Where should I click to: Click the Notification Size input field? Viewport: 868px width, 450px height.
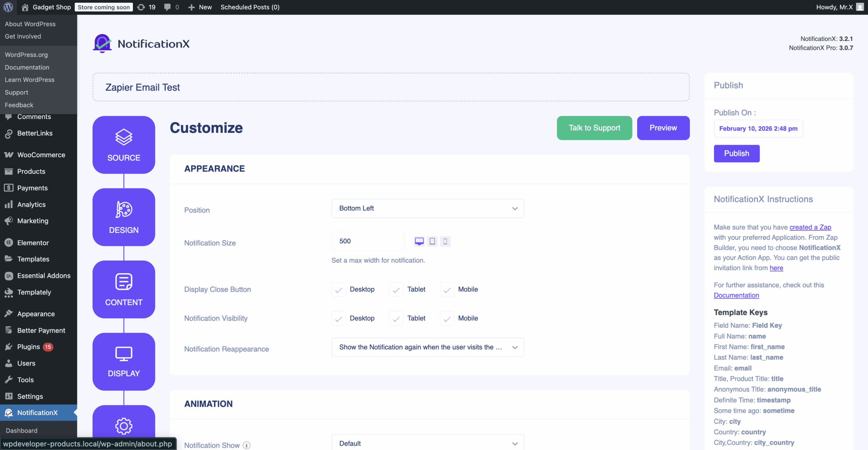coord(368,241)
